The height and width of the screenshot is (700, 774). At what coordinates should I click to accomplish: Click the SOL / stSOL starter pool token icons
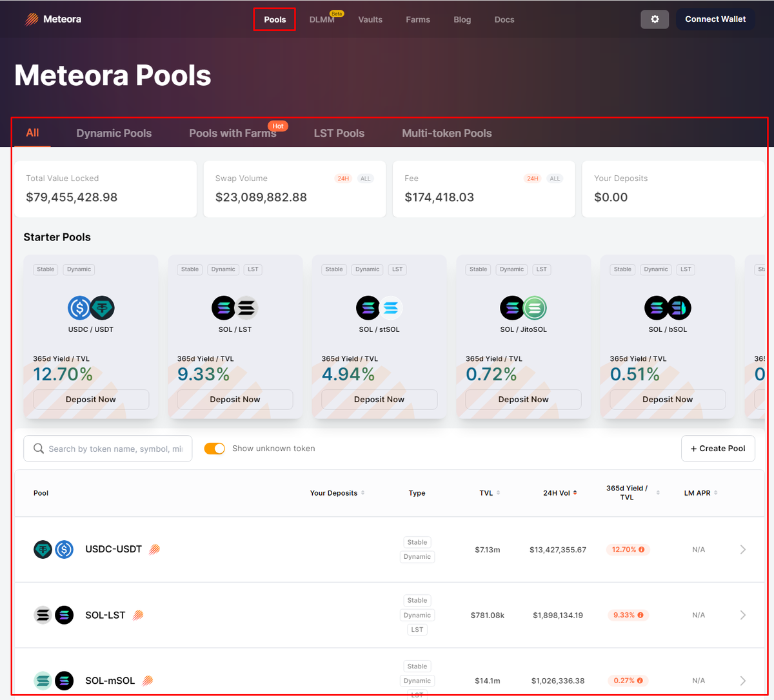coord(379,308)
